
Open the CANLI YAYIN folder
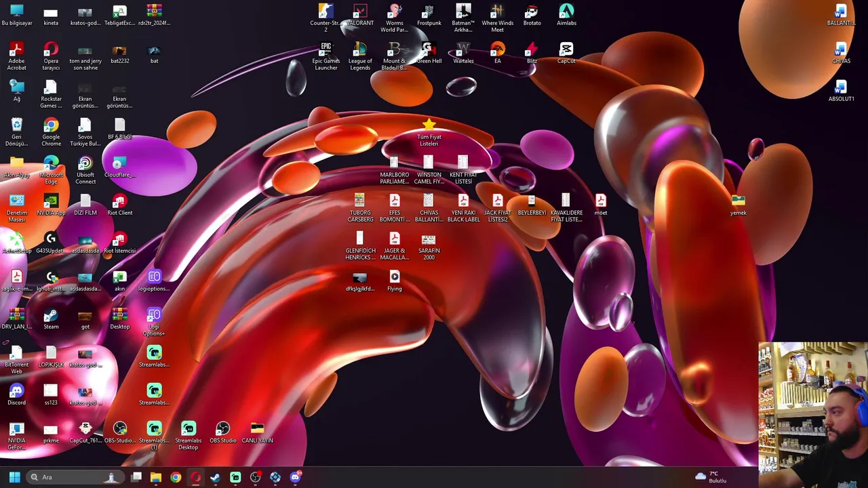[257, 432]
